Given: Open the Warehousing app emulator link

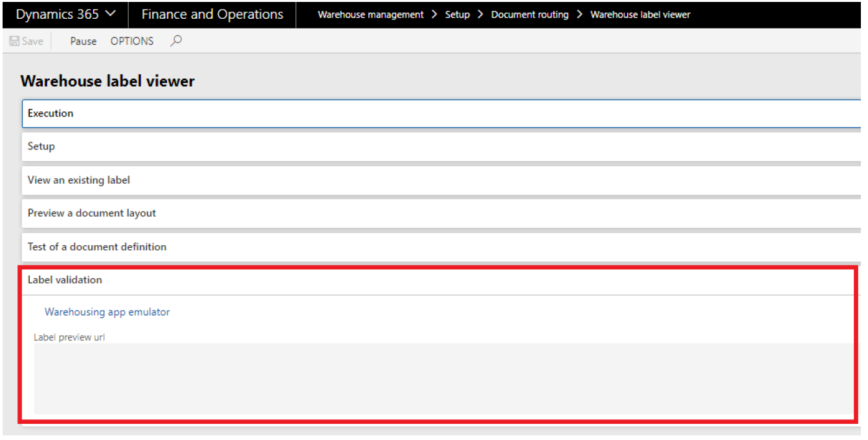Looking at the screenshot, I should [107, 312].
